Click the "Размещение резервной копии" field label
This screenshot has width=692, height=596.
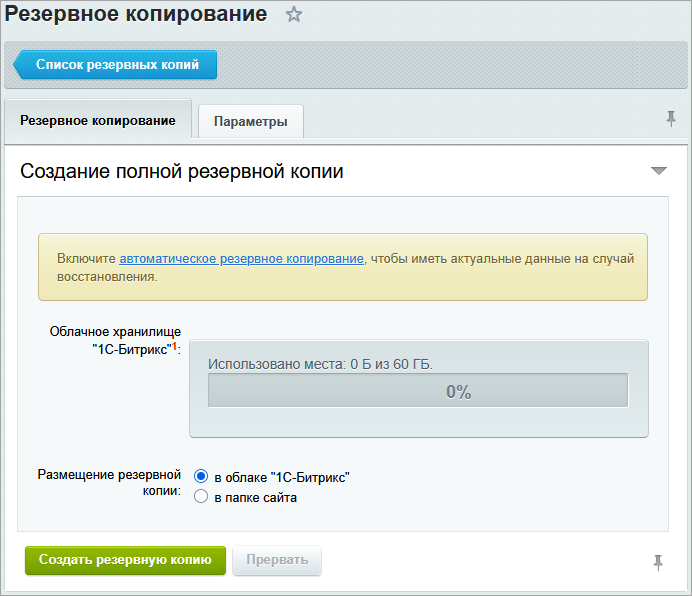click(109, 483)
